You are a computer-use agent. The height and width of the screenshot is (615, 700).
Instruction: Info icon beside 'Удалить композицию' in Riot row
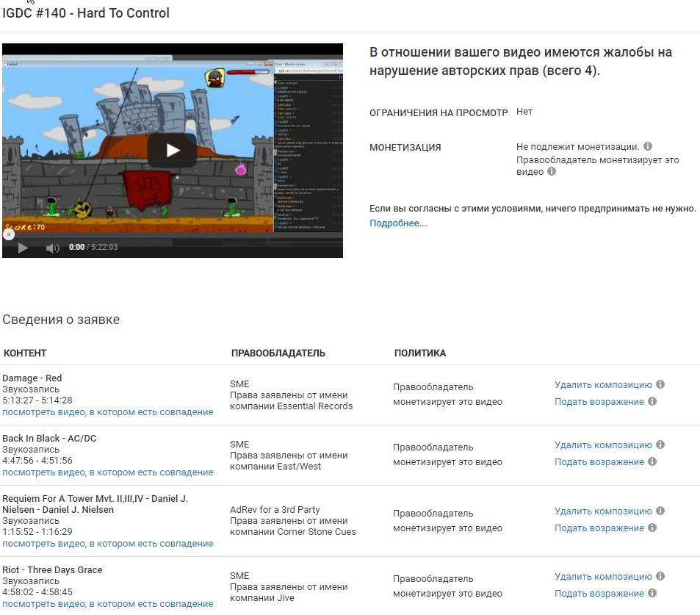660,576
